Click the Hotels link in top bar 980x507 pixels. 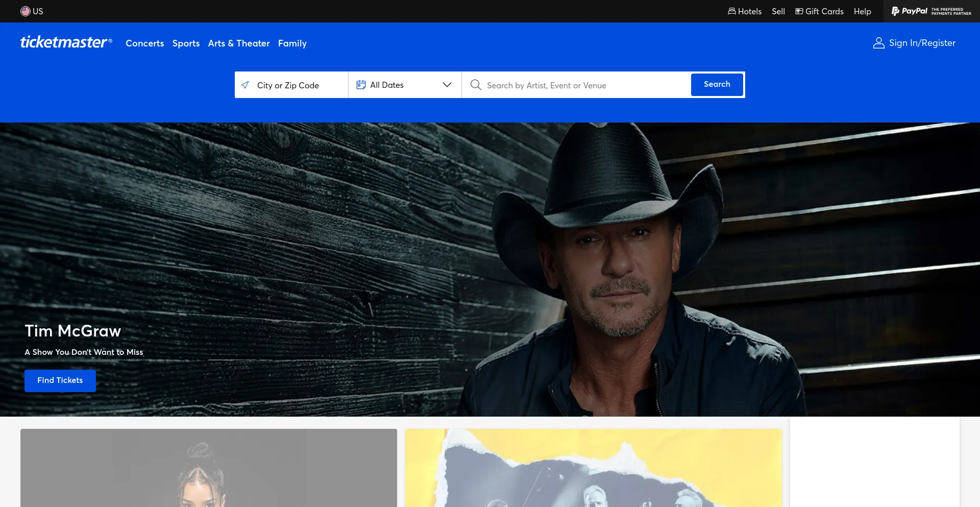tap(745, 11)
